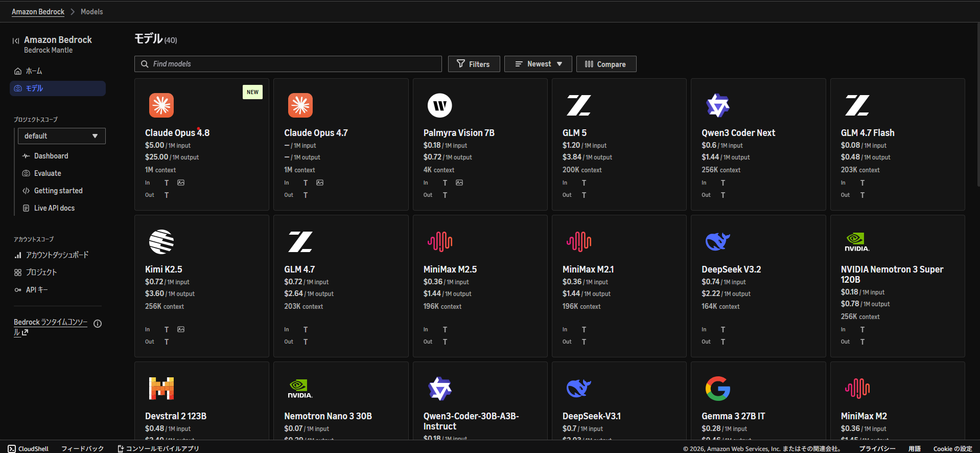Open the DeepSeek V3.2 model title
Viewport: 980px width, 453px height.
pos(731,269)
